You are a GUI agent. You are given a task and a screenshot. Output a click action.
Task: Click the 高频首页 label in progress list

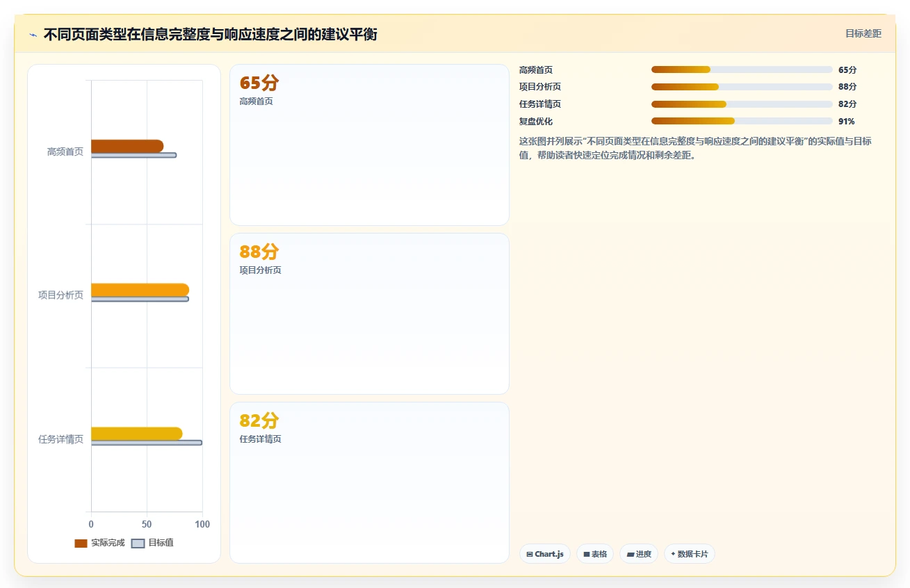click(536, 70)
